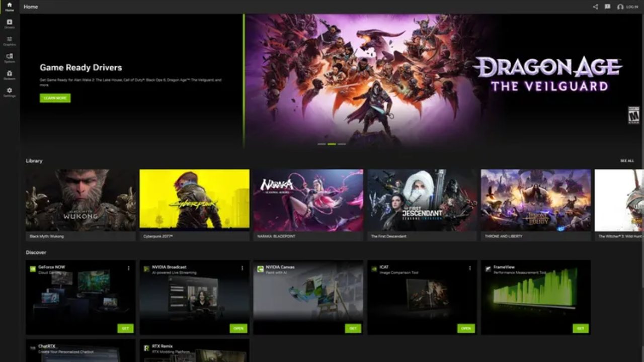
Task: Open the Drivers section in sidebar
Action: [x=9, y=24]
